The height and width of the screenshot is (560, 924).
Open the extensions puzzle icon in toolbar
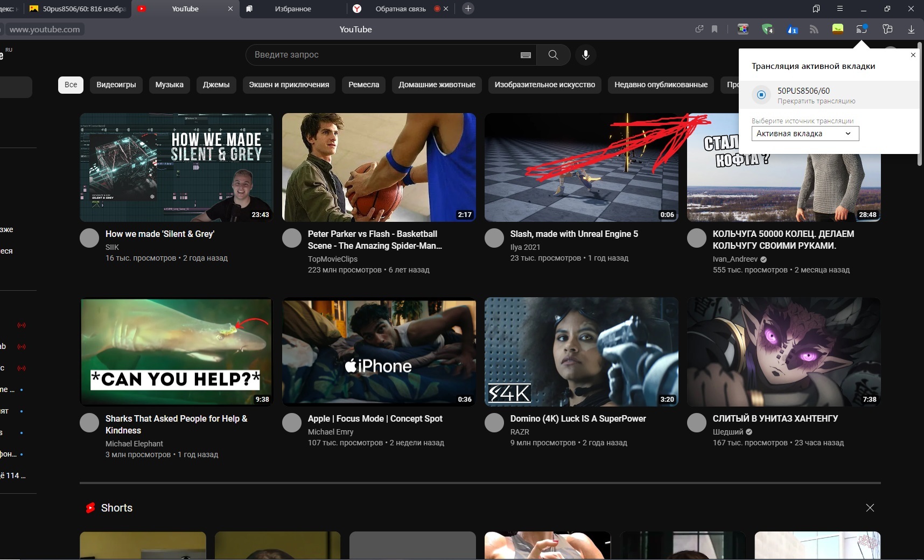[x=887, y=29]
